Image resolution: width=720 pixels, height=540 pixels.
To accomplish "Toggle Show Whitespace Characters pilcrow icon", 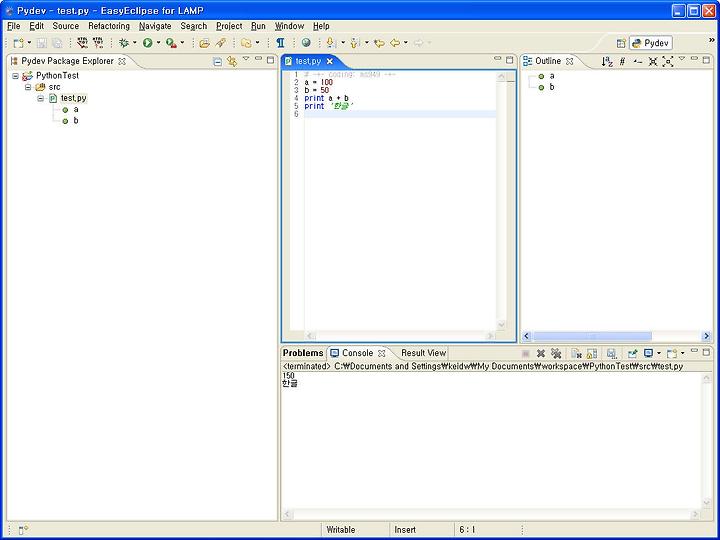I will click(280, 43).
